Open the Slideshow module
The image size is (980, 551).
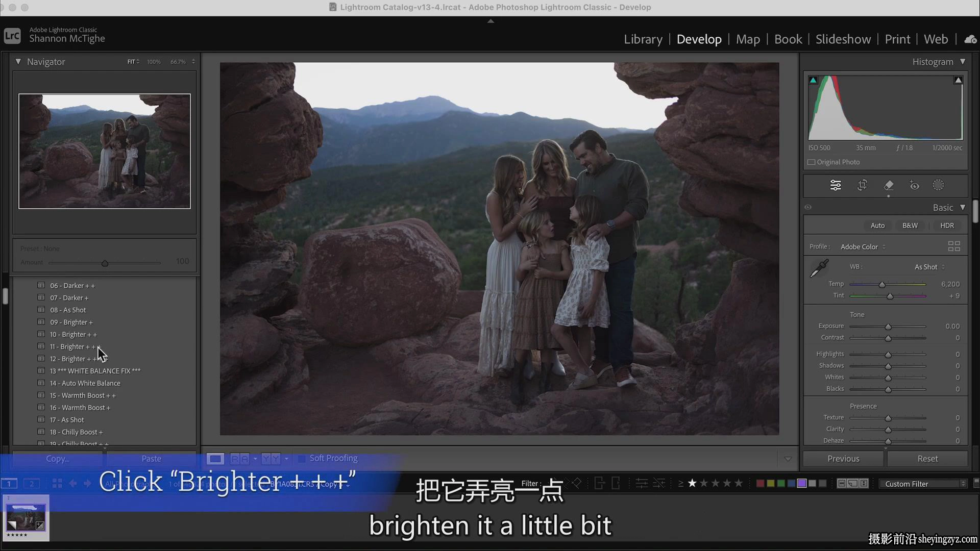(x=843, y=39)
